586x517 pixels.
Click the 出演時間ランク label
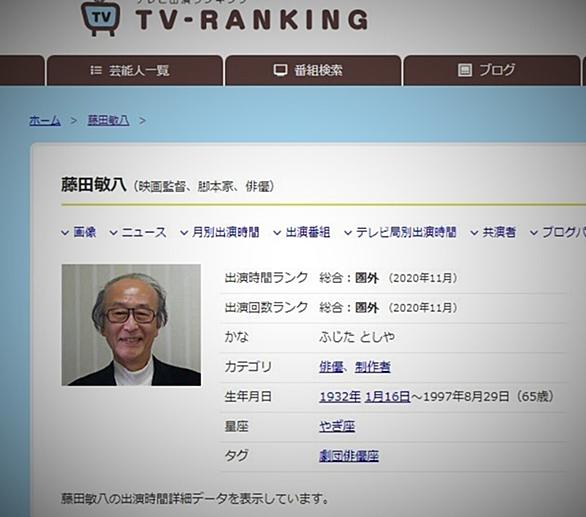[x=266, y=278]
